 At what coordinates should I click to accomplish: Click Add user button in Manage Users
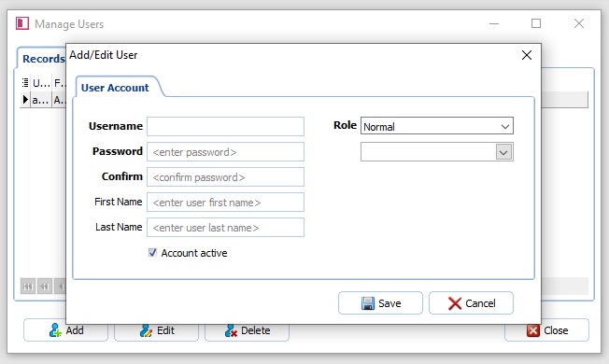(x=65, y=330)
